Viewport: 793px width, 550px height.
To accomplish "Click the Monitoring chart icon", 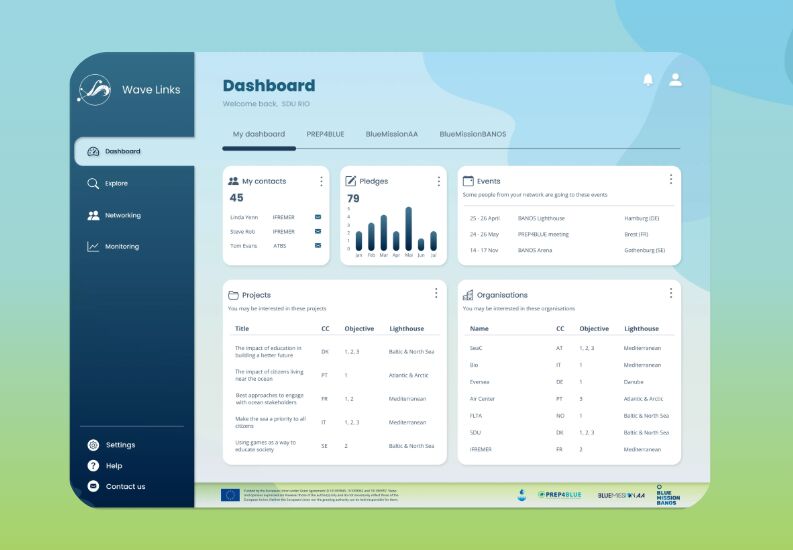I will (x=93, y=247).
